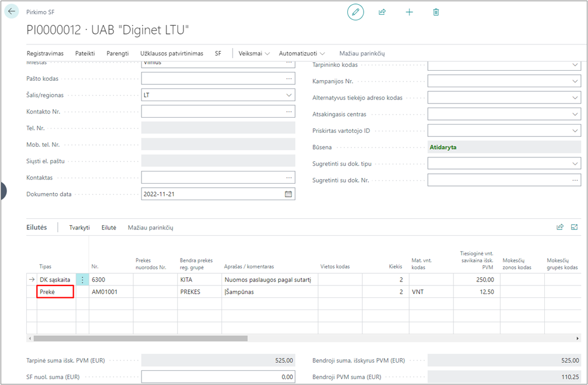Click Mažiau parinkčių in top action bar

[x=362, y=53]
